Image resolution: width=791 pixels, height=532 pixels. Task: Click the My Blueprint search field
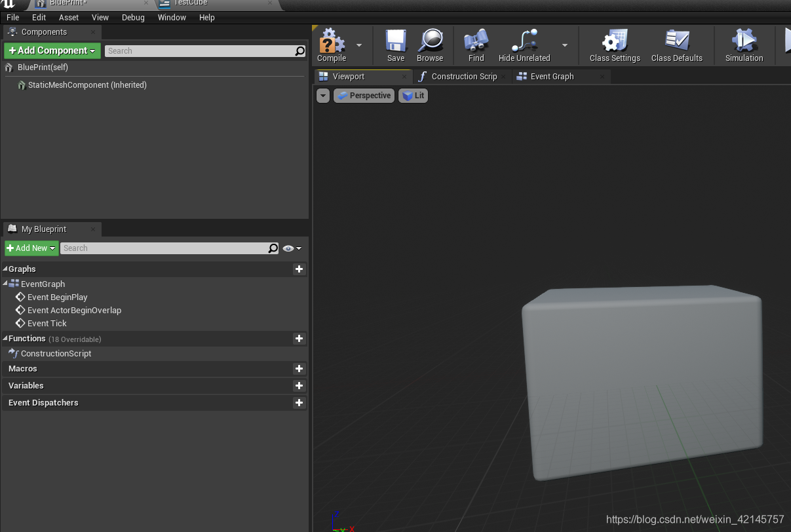click(164, 248)
